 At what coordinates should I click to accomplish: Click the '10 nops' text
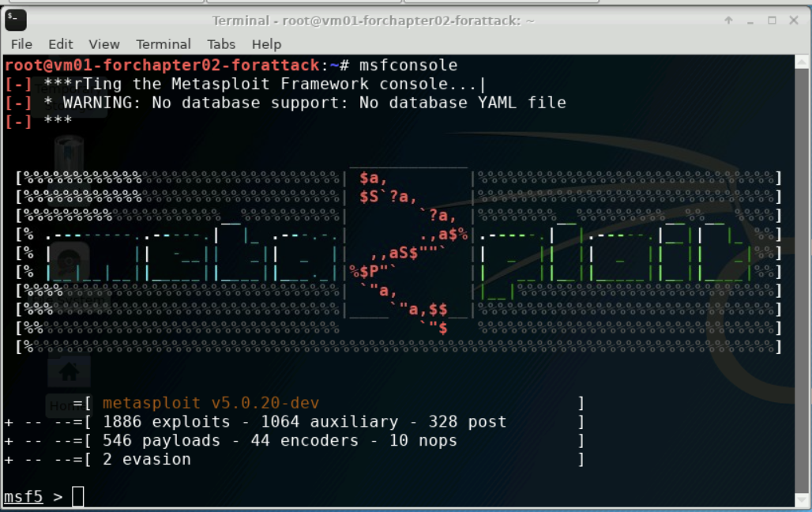point(423,440)
